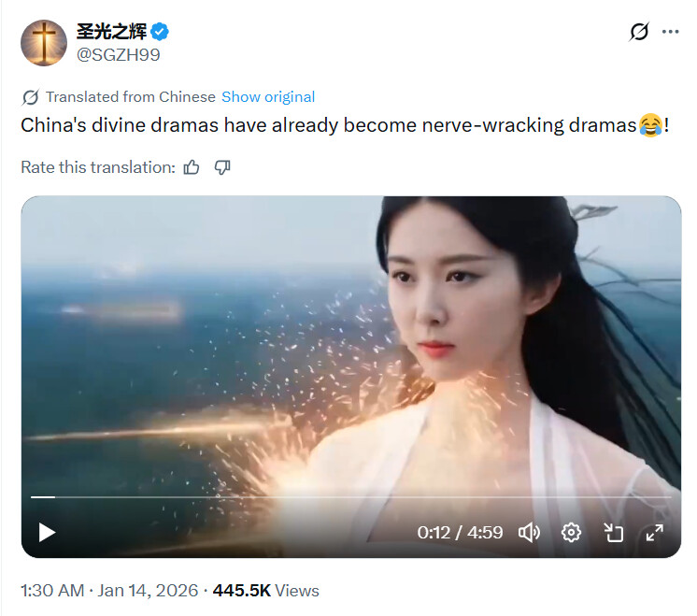Click the 圣光之辉 display name
697x616 pixels.
point(111,32)
